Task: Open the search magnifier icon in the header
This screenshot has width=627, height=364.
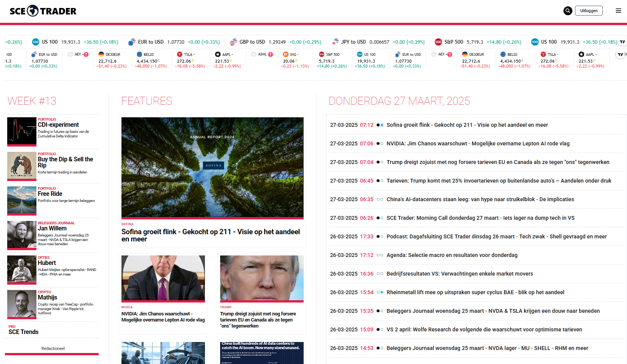Action: (x=568, y=11)
